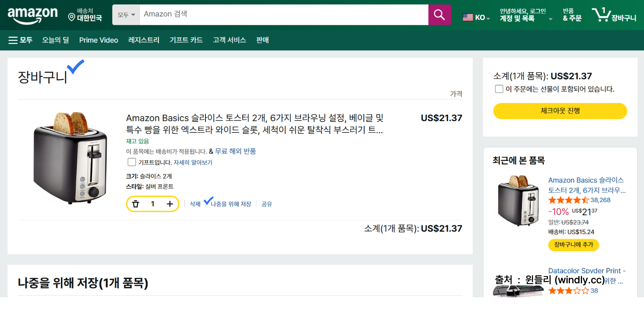Click 자세히 알아보기 link
The width and height of the screenshot is (644, 334).
pos(193,163)
